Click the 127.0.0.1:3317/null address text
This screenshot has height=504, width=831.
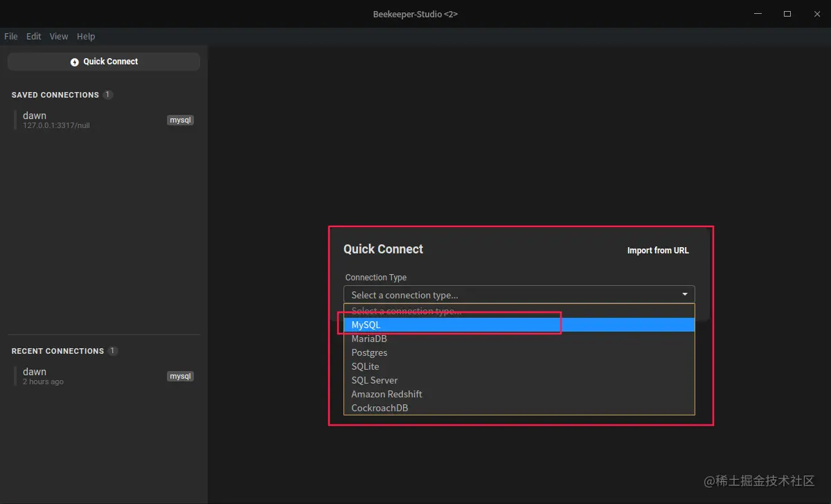tap(56, 126)
